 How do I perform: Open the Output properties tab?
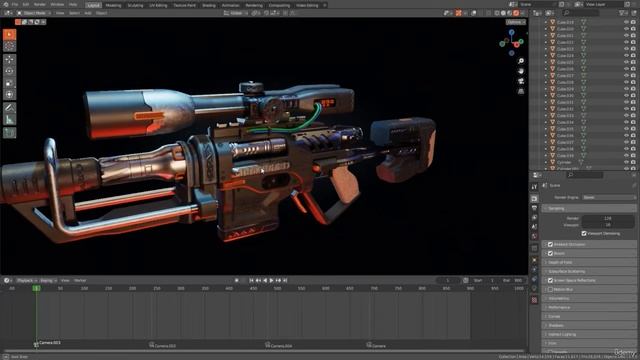click(x=534, y=208)
